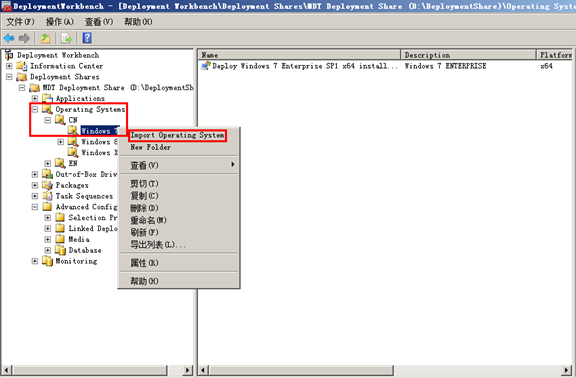Image resolution: width=576 pixels, height=378 pixels.
Task: Click the Selection Profiles folder icon
Action: [x=60, y=217]
